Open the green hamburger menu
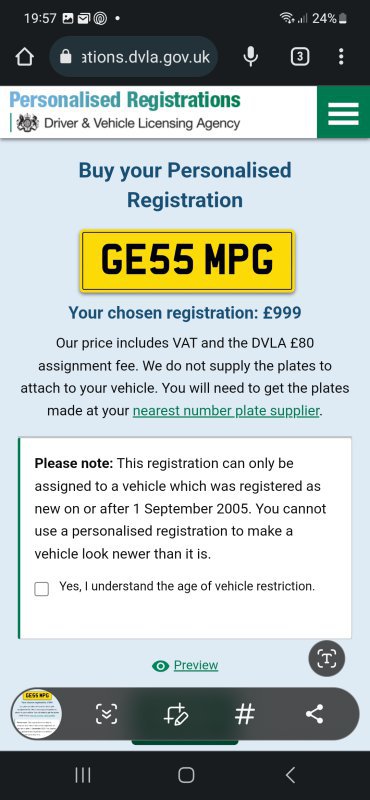 (343, 112)
